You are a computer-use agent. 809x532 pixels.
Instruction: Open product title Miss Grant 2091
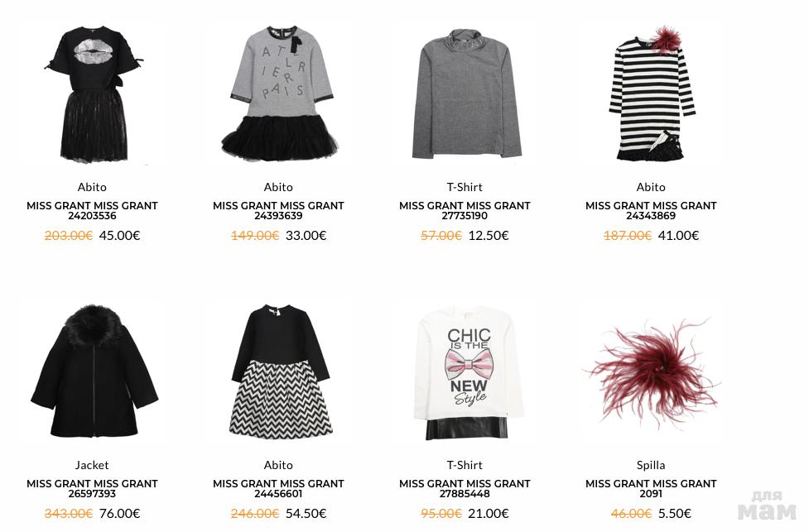point(651,488)
